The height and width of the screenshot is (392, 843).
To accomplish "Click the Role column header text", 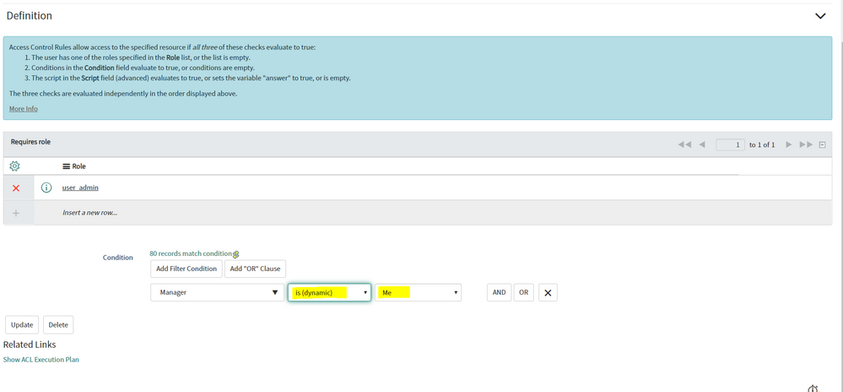I will [79, 166].
